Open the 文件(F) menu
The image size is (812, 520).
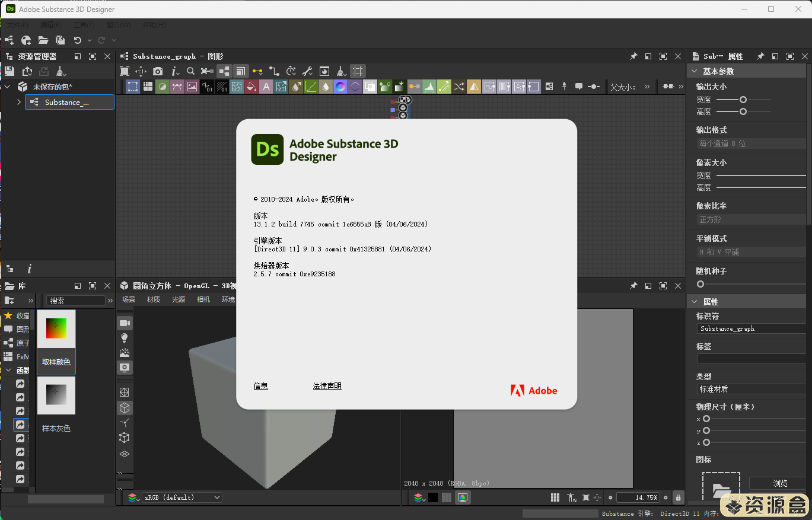pos(17,25)
